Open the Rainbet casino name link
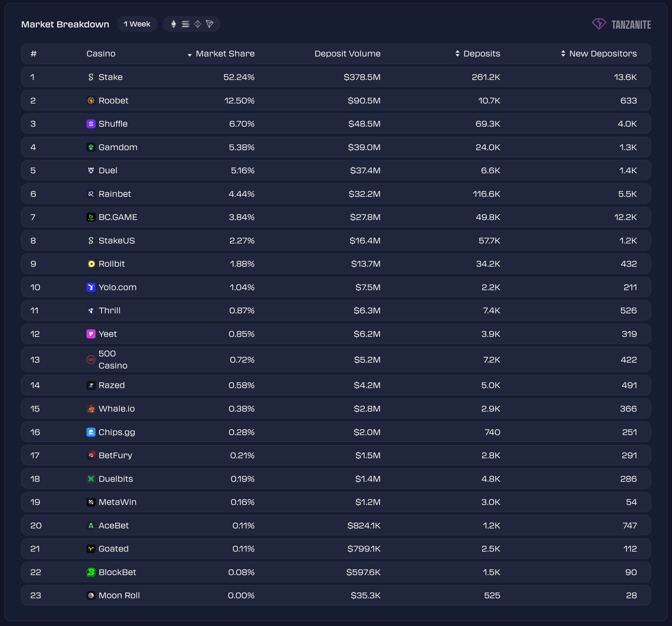This screenshot has height=626, width=672. [x=114, y=194]
